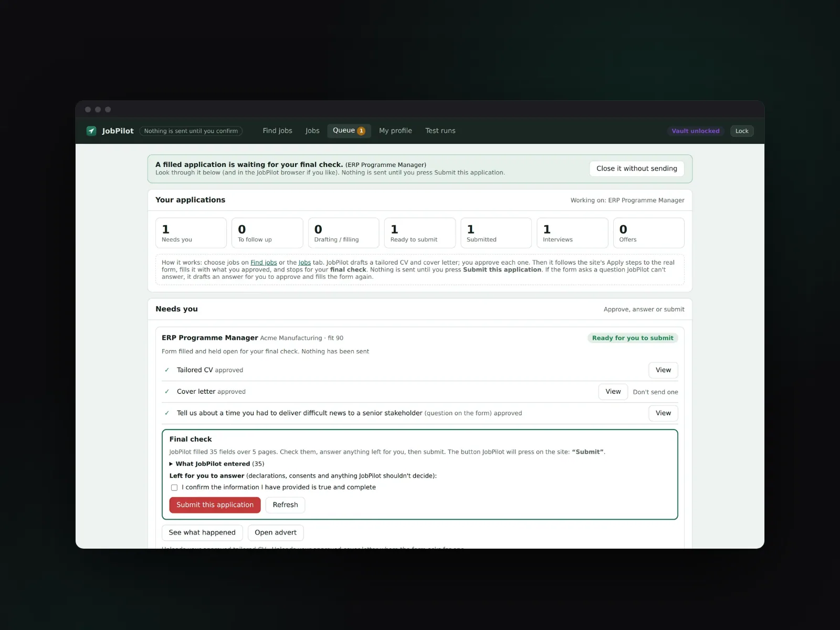This screenshot has height=630, width=840.
Task: Click the Ready for you to submit badge
Action: point(633,338)
